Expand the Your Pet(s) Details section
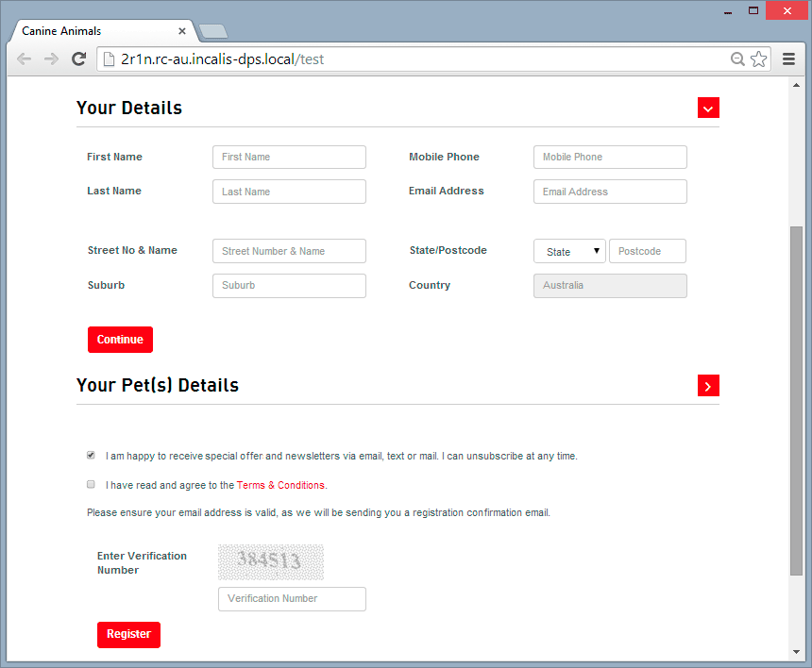812x668 pixels. click(x=708, y=385)
